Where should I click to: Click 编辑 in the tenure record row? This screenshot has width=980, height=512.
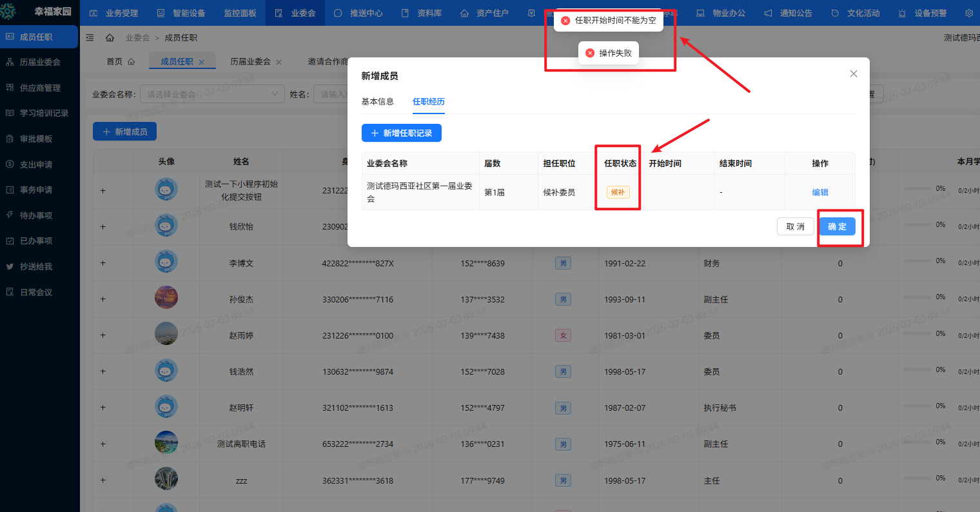pos(820,192)
